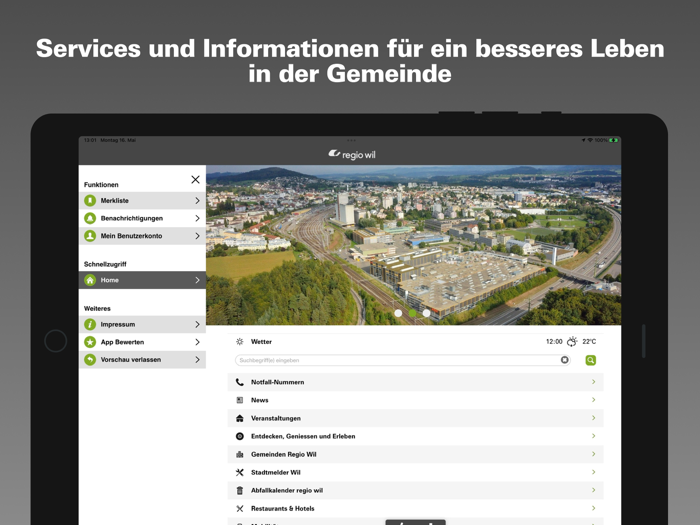
Task: Open News row chevron arrow
Action: (593, 400)
